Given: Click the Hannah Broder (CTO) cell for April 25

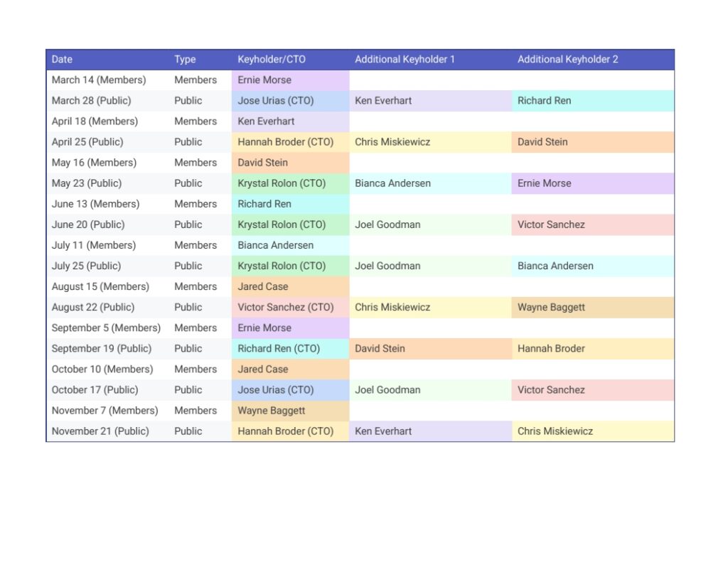Looking at the screenshot, I should 285,142.
